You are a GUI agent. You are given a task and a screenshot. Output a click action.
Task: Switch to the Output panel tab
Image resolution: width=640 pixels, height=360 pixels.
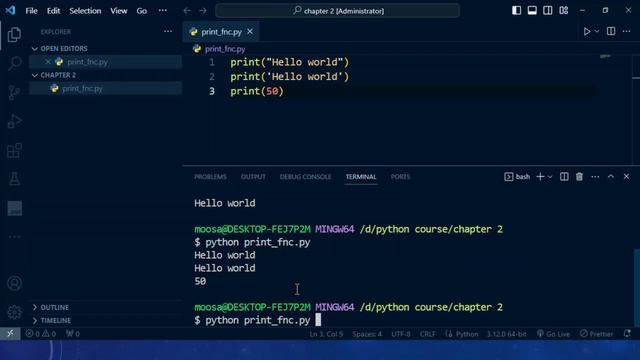pyautogui.click(x=253, y=177)
